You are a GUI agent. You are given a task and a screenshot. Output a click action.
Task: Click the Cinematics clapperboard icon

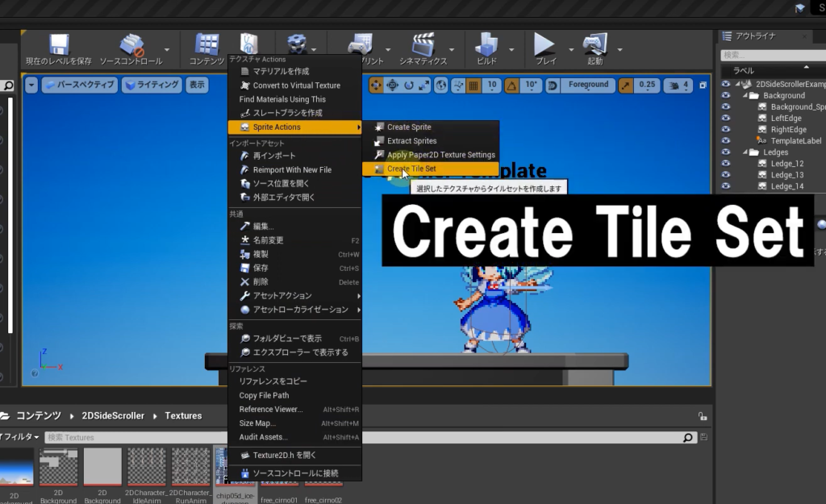(423, 45)
